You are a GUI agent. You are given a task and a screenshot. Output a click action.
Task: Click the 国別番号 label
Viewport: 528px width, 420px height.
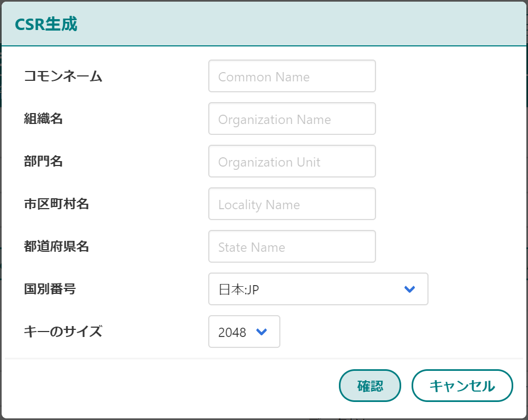(50, 289)
